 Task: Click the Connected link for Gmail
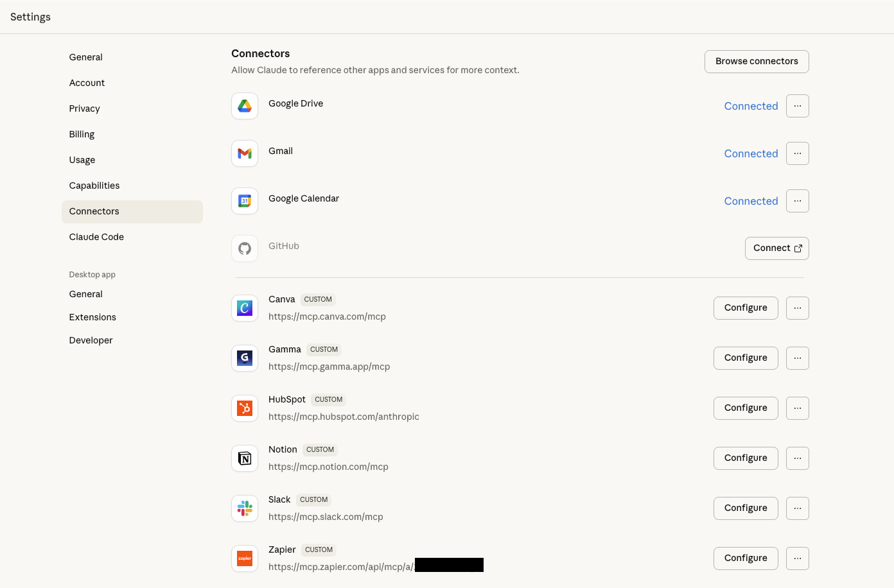751,153
